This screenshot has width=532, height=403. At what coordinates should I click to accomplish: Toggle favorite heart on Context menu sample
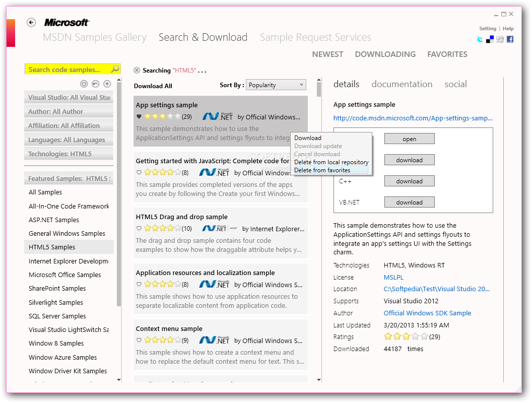[139, 340]
